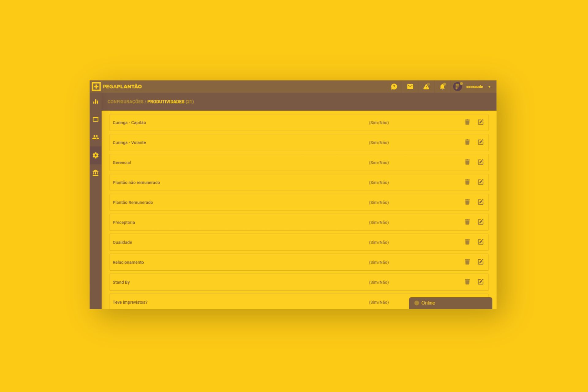The width and height of the screenshot is (588, 392).
Task: Open the institution building icon in sidebar
Action: (96, 173)
